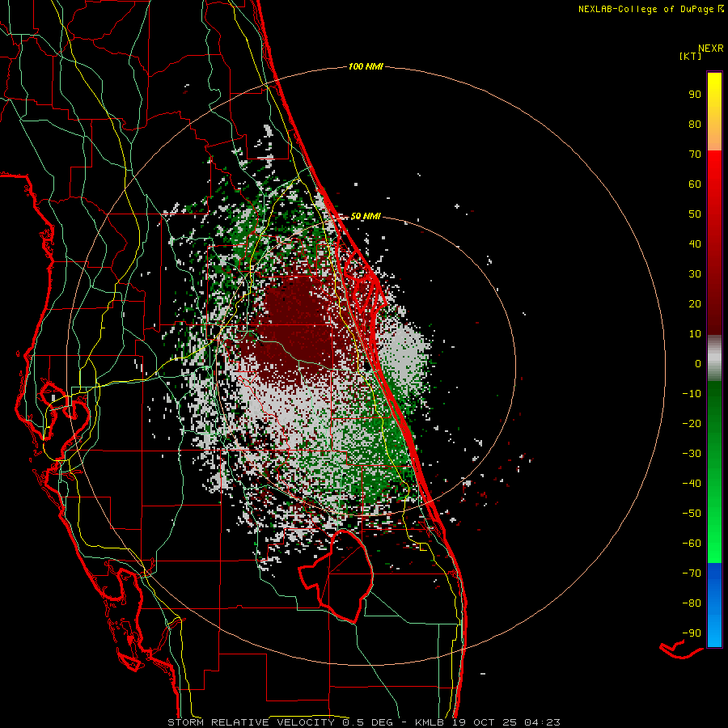This screenshot has height=728, width=728.
Task: Click the -30 tick label on the velocity scale
Action: 692,454
